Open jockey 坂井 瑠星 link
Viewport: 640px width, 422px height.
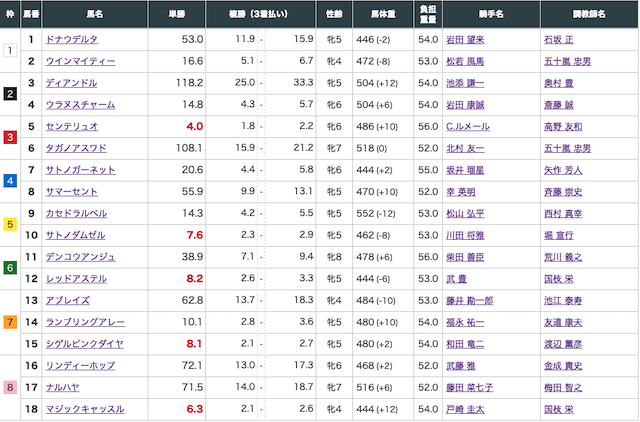click(465, 170)
